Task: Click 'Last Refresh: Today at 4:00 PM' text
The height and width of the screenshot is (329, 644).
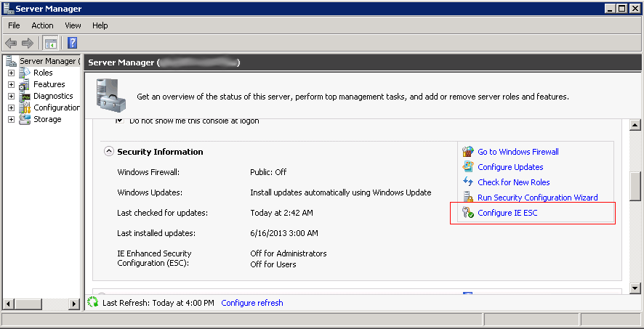Action: point(158,303)
